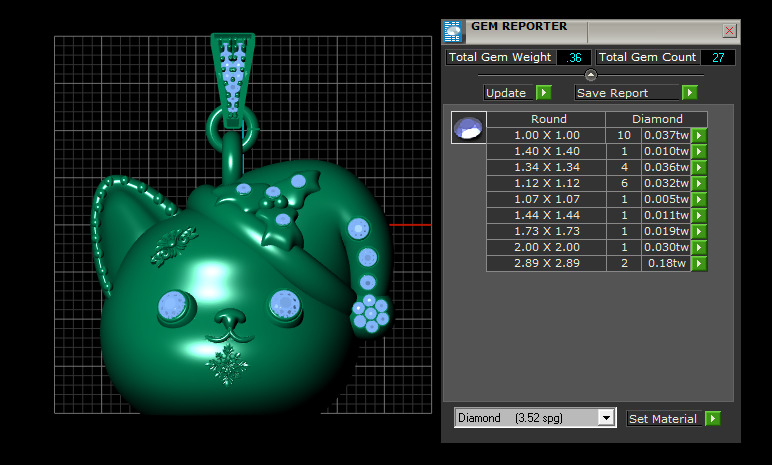772x465 pixels.
Task: Click green arrow for 1.40 X 1.40 row
Action: [699, 151]
